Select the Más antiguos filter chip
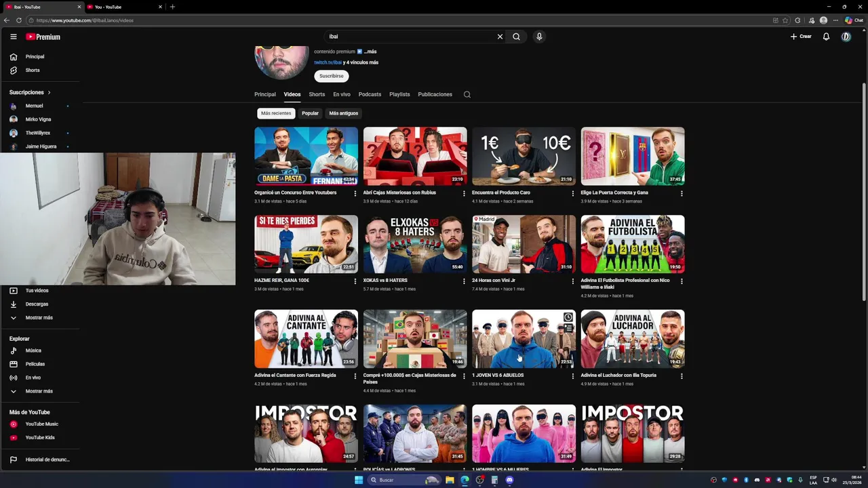 (x=344, y=113)
